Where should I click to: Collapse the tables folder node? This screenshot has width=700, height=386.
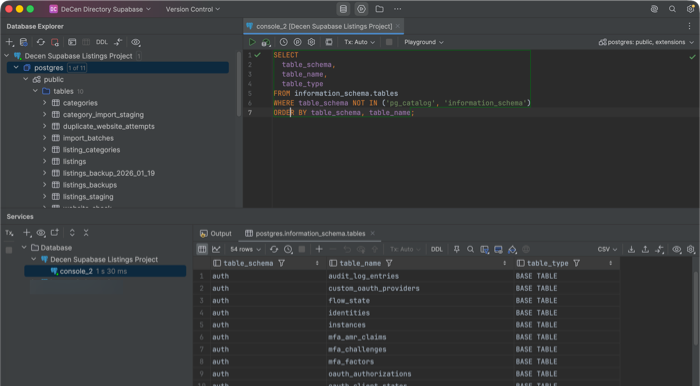(x=35, y=91)
